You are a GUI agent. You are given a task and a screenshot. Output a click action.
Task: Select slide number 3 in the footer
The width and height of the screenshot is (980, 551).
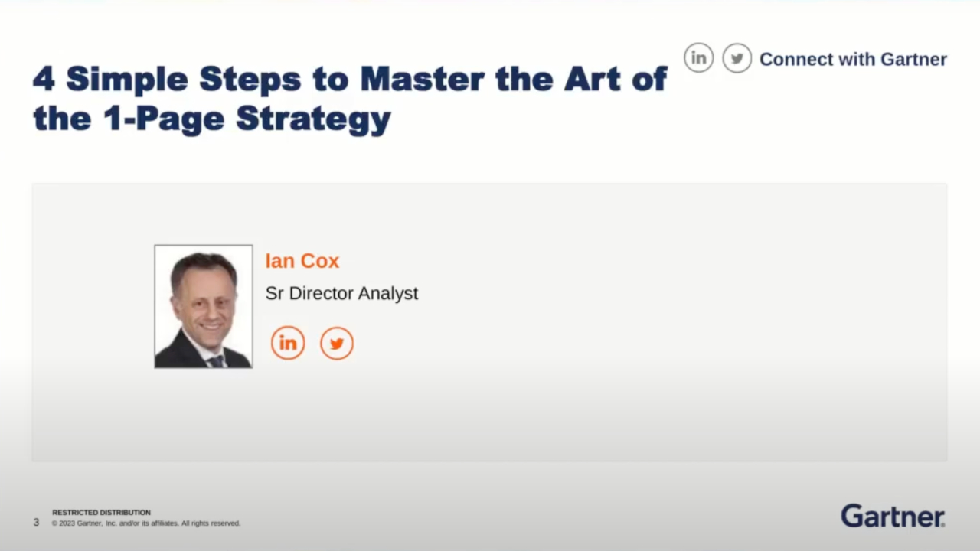36,522
